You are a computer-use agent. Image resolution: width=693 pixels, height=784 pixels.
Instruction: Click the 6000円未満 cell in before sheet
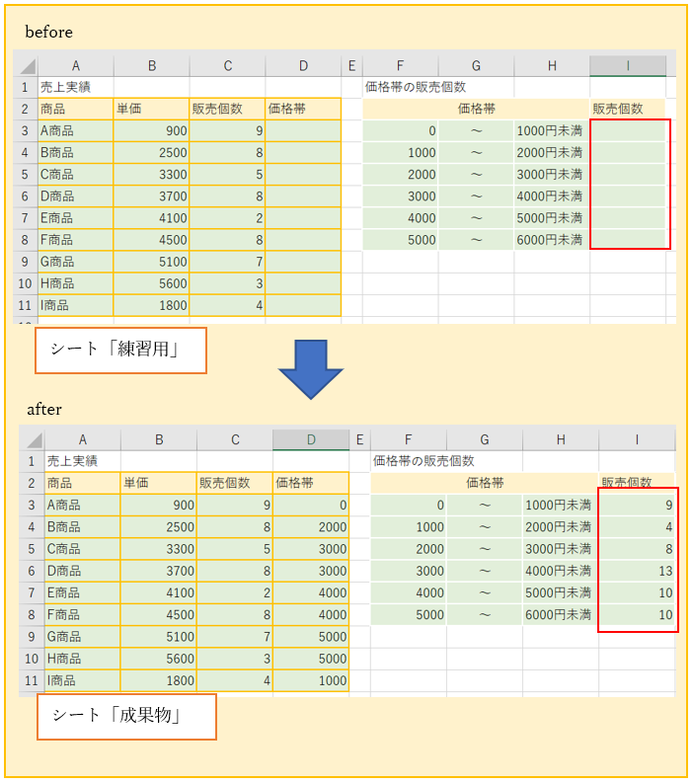(x=551, y=239)
